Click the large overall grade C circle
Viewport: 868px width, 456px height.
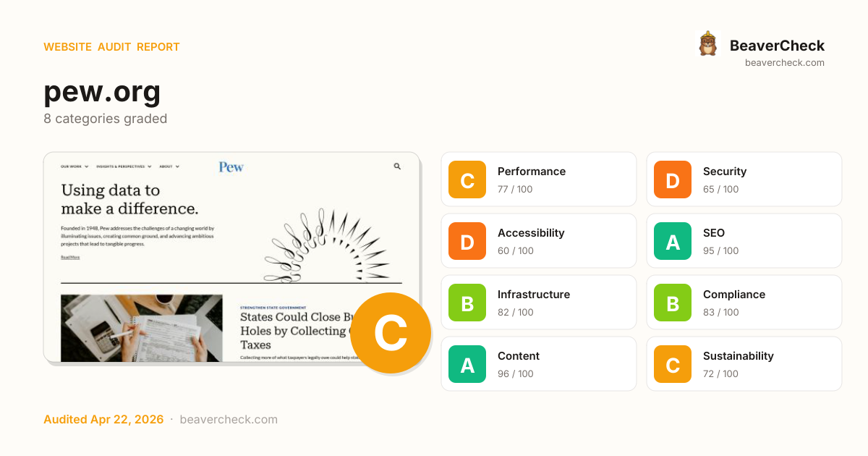click(391, 333)
